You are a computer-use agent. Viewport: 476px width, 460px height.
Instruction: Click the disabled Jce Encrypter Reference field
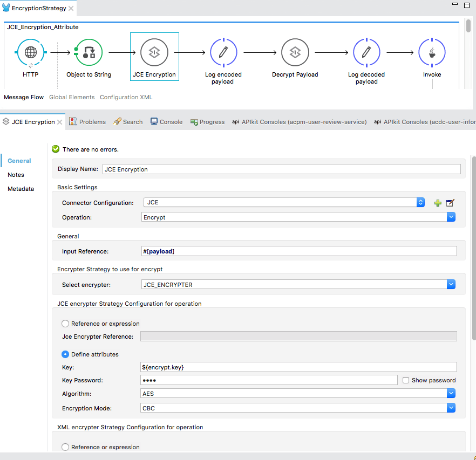(x=298, y=336)
